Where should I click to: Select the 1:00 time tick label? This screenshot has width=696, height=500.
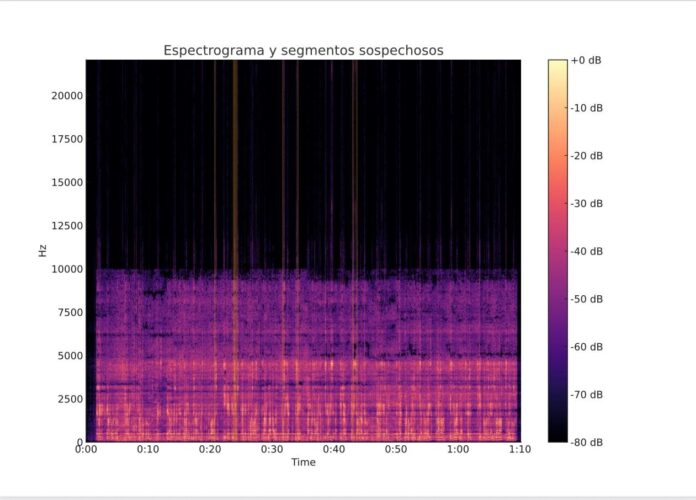(x=458, y=450)
